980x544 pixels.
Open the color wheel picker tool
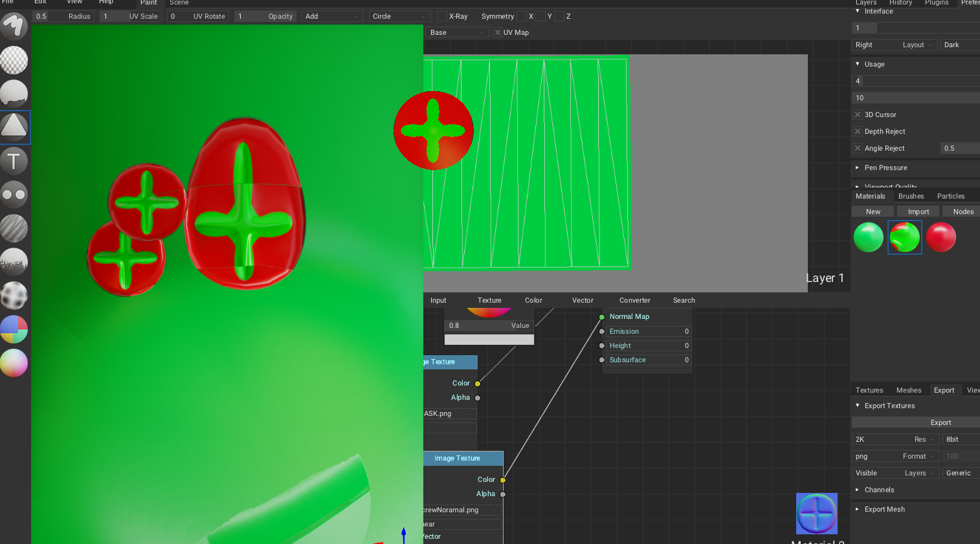[x=14, y=362]
